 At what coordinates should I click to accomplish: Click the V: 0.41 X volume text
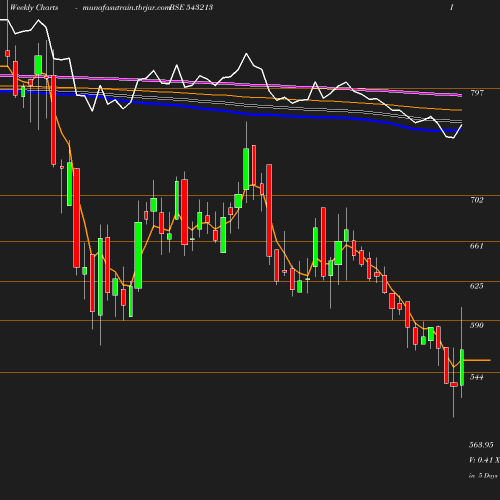(x=484, y=460)
